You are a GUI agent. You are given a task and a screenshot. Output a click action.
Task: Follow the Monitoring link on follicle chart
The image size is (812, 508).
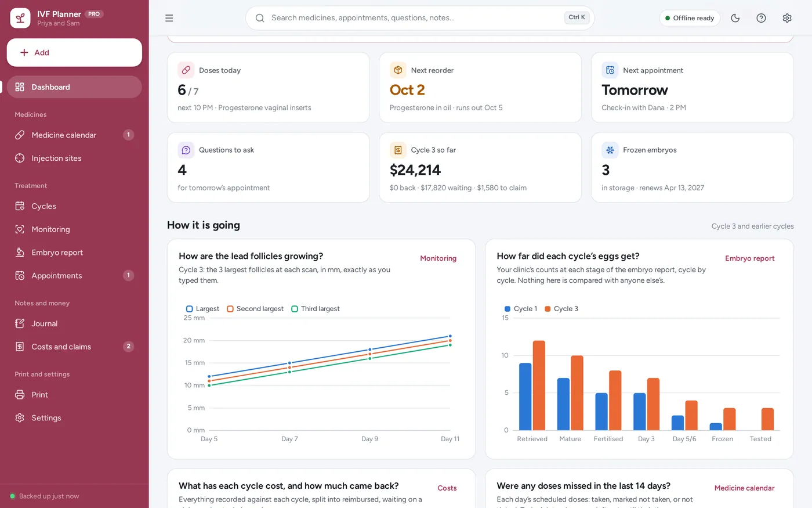pyautogui.click(x=438, y=258)
